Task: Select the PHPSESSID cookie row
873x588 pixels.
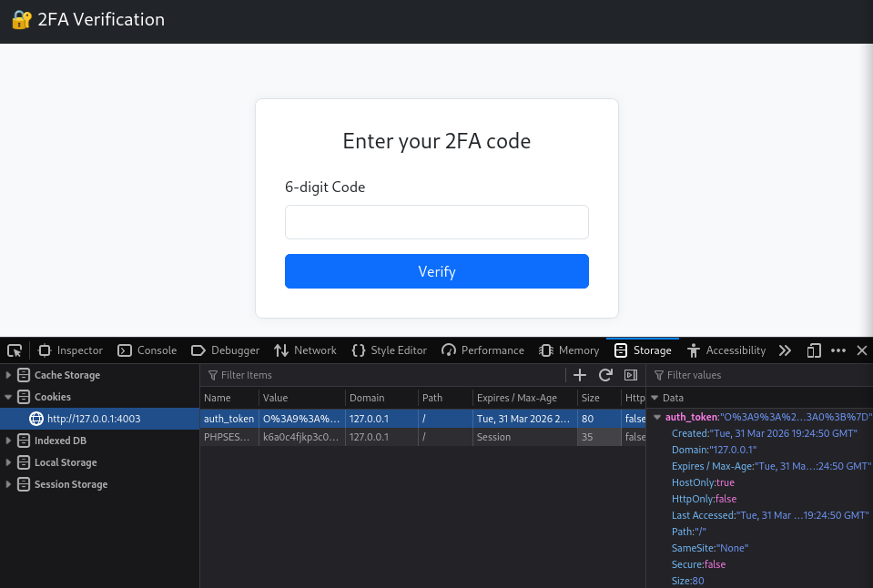Action: [422, 437]
